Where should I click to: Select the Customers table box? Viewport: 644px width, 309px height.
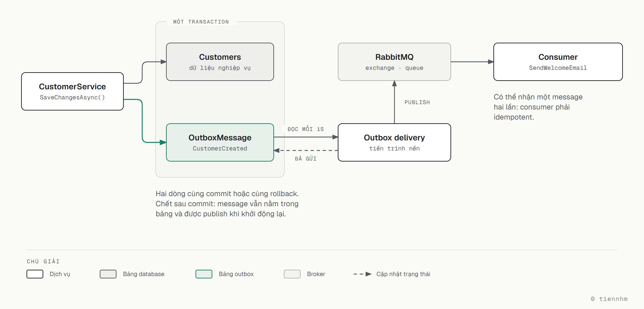220,62
